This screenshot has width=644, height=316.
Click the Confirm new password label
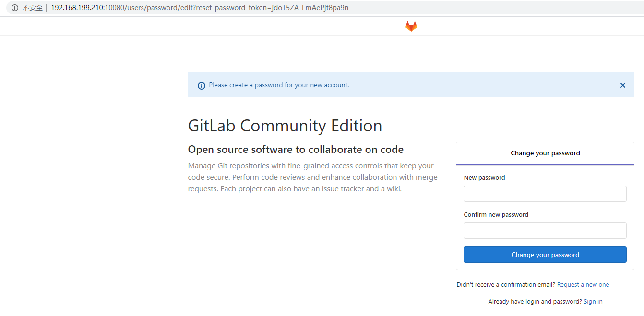pos(496,215)
